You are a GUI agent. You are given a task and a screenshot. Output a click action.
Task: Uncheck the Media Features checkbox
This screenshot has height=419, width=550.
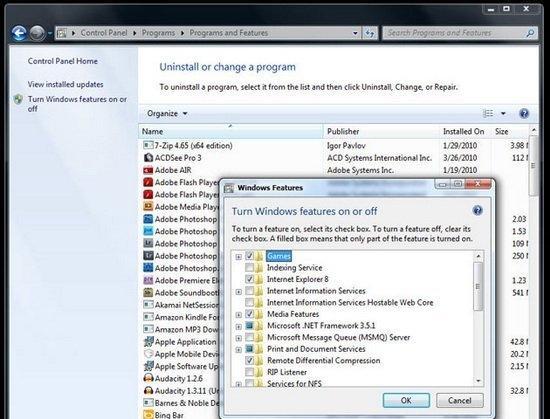[x=249, y=314]
